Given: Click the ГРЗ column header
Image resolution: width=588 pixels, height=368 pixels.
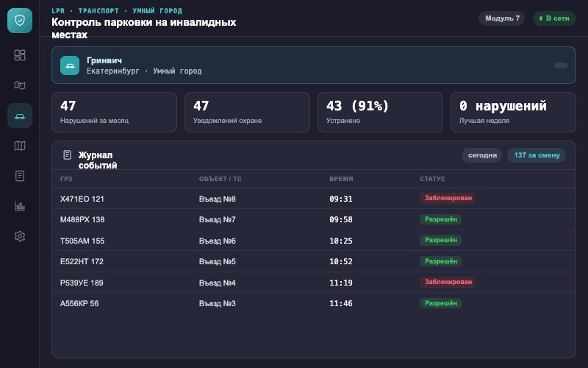Looking at the screenshot, I should coord(66,179).
